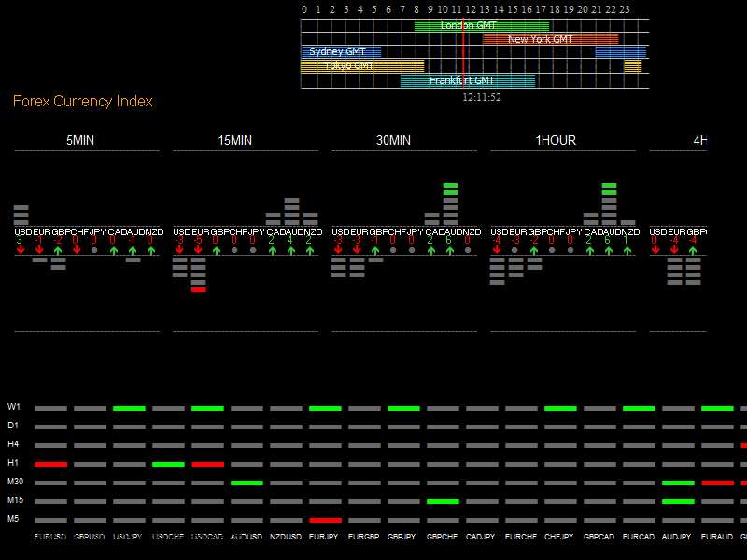Click the red down arrow under USD in 15MIN
The height and width of the screenshot is (560, 747).
(x=179, y=250)
